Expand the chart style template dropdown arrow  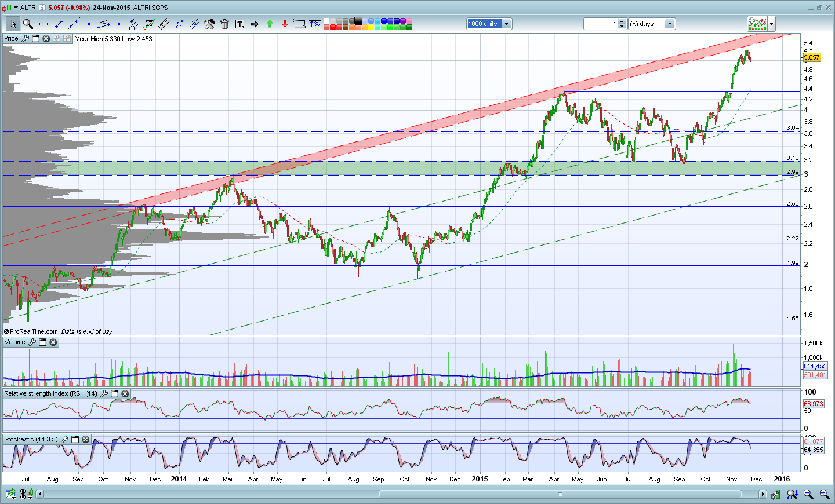pos(771,24)
